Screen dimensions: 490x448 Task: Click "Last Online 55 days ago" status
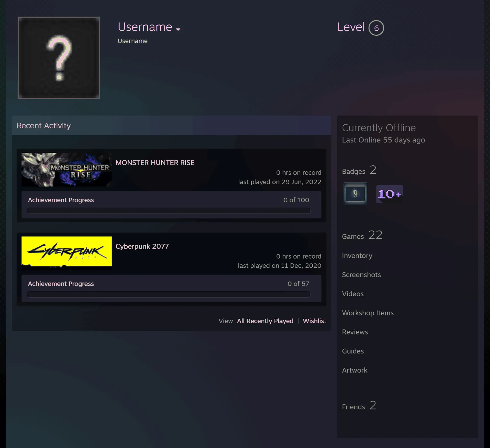pos(383,140)
